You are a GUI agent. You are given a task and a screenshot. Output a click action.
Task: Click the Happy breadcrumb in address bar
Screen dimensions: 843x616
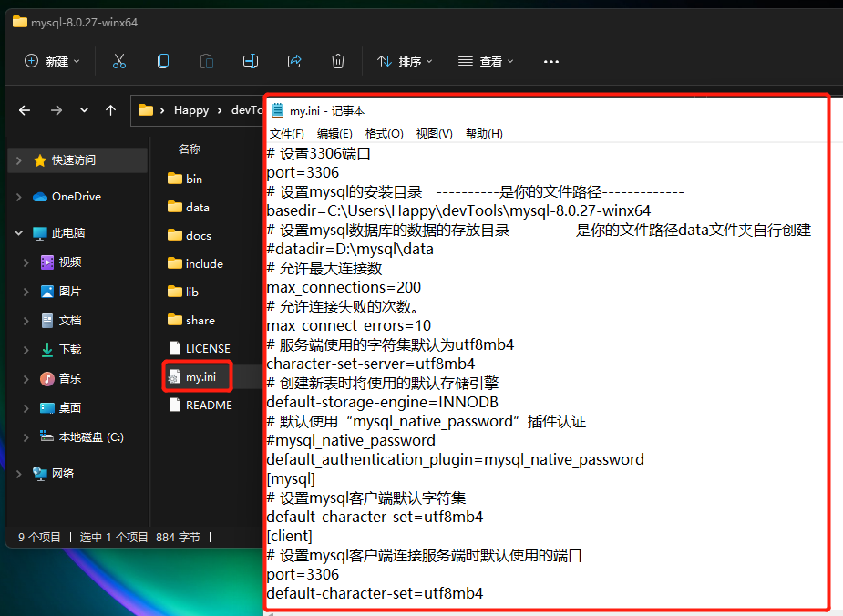(x=191, y=110)
